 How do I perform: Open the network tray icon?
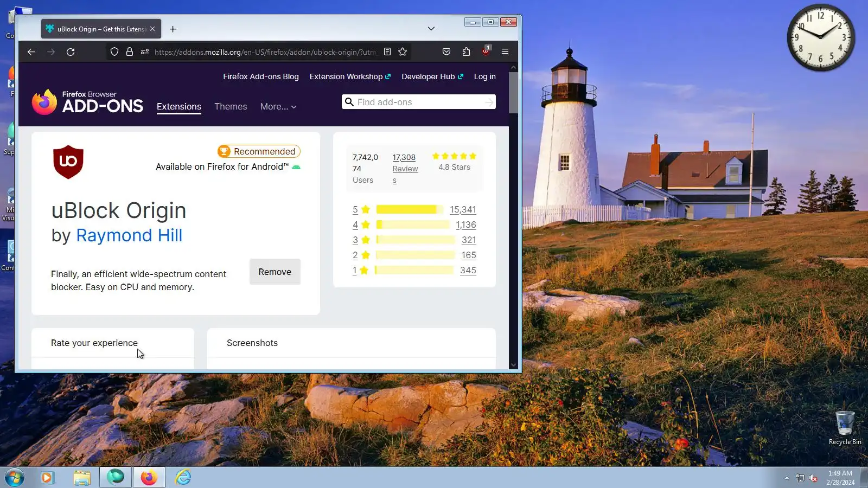pos(800,478)
